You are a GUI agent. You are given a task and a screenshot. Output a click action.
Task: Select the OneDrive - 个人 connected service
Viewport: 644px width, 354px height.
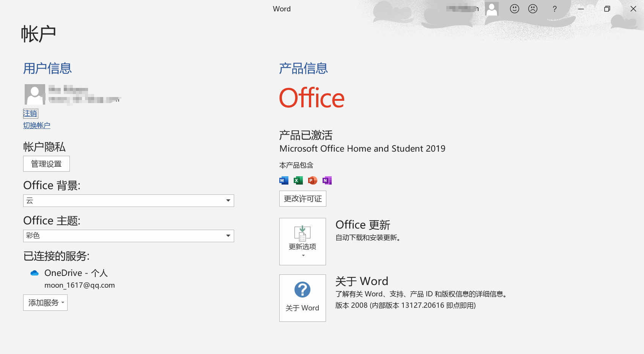click(x=76, y=273)
